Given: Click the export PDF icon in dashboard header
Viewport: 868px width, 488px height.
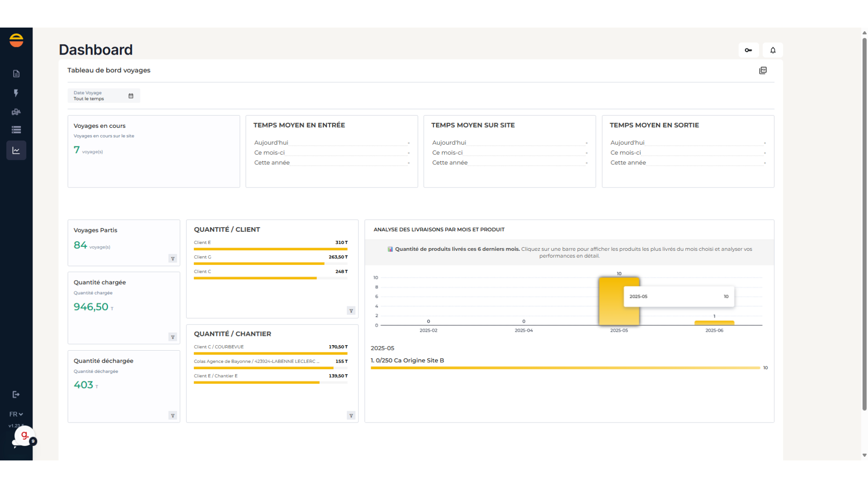Looking at the screenshot, I should [x=763, y=70].
